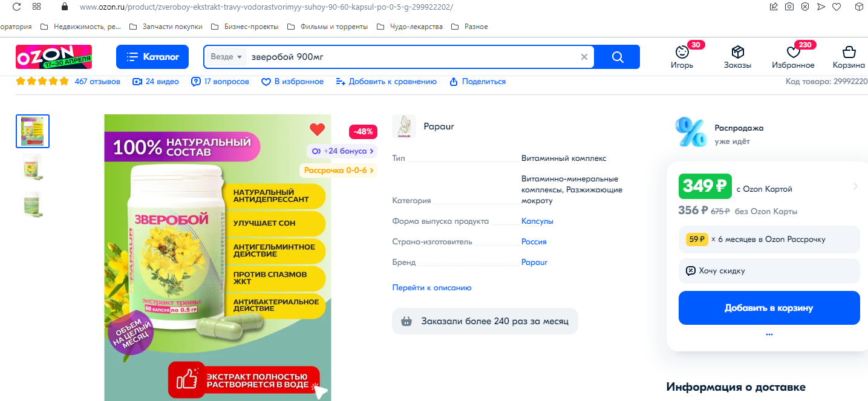Screen dimensions: 868x401
Task: Open the browser tab grid icon
Action: [x=37, y=7]
